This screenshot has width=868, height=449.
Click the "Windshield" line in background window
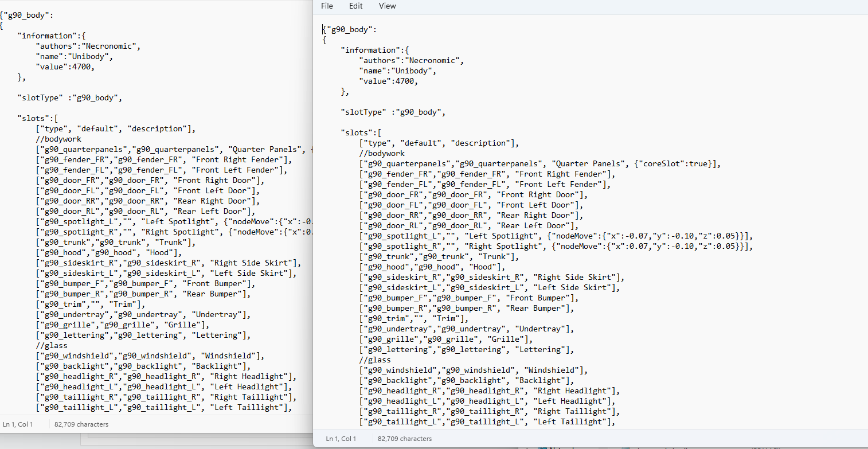(151, 356)
